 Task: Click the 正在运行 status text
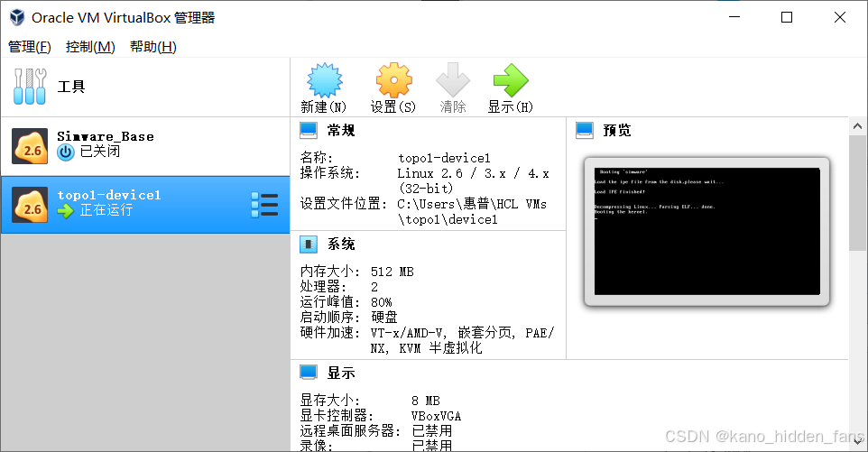click(x=106, y=210)
